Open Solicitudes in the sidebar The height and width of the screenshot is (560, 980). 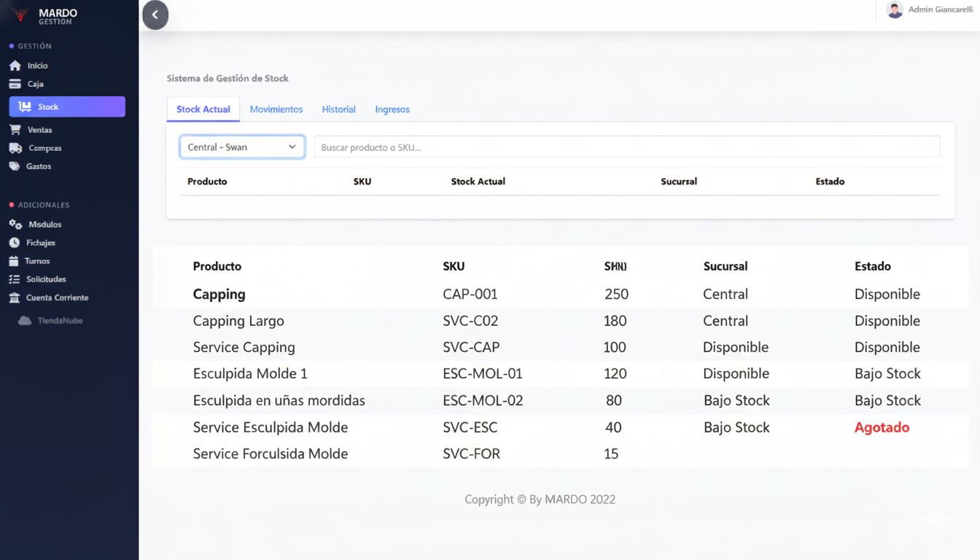click(46, 279)
